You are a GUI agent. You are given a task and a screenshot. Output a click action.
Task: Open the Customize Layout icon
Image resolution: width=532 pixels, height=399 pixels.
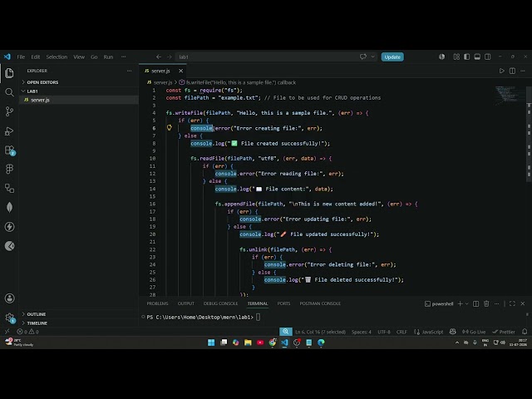tap(456, 57)
